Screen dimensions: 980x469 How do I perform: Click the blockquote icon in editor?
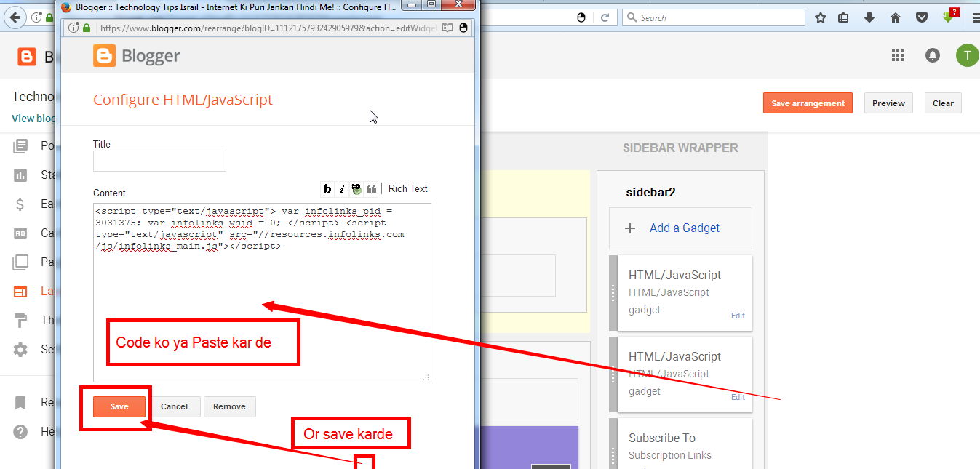click(371, 189)
